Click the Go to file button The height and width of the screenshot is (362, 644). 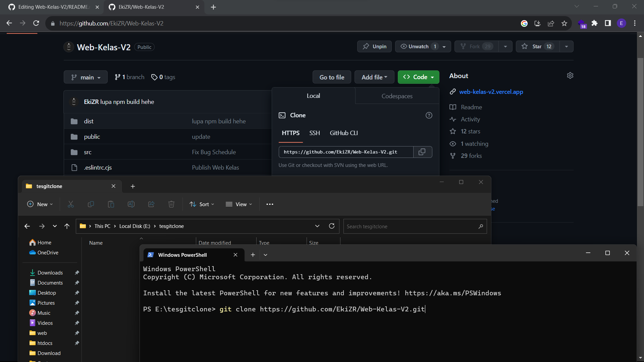click(332, 77)
